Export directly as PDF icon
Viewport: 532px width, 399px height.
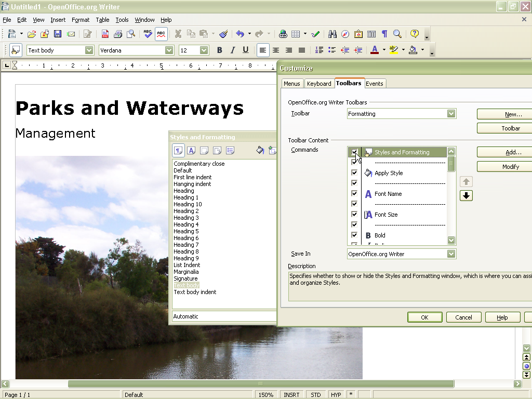tap(105, 34)
